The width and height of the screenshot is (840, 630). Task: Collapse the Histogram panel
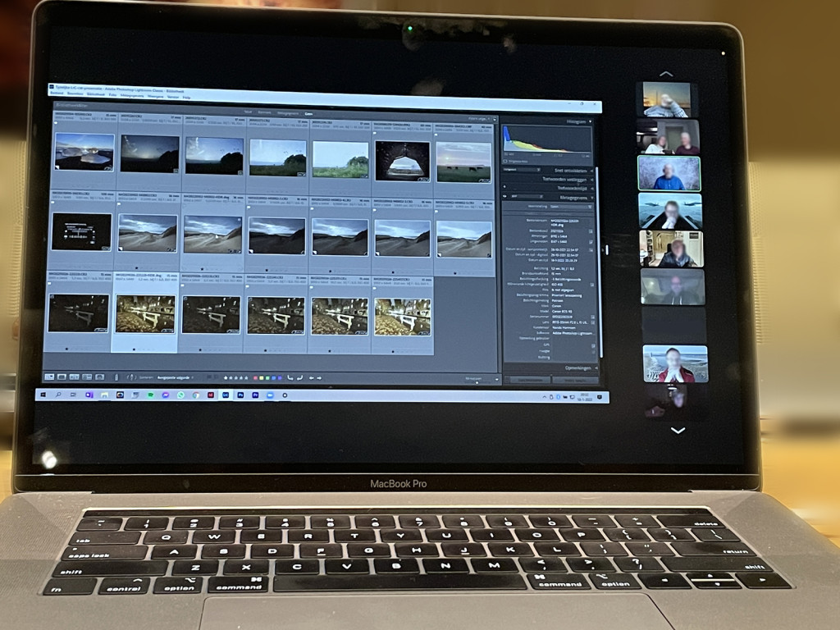click(591, 121)
